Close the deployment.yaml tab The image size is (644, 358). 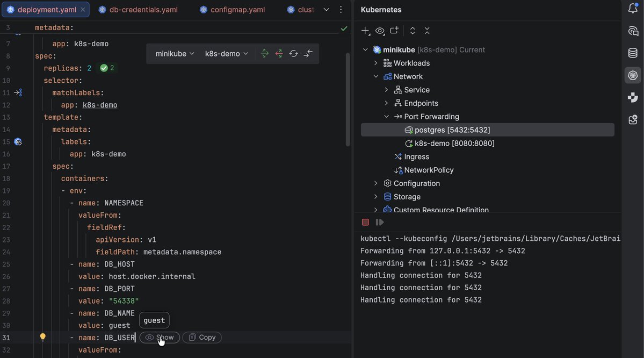(x=83, y=10)
